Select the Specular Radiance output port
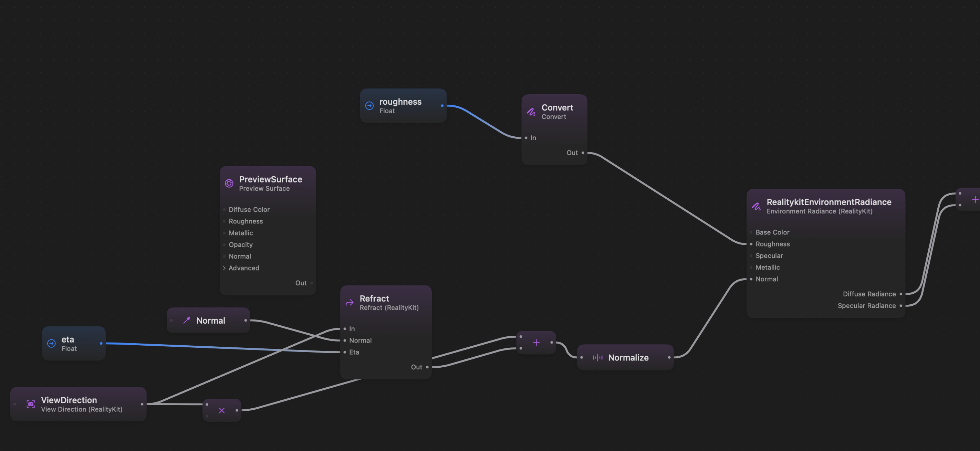The width and height of the screenshot is (980, 451). click(900, 305)
